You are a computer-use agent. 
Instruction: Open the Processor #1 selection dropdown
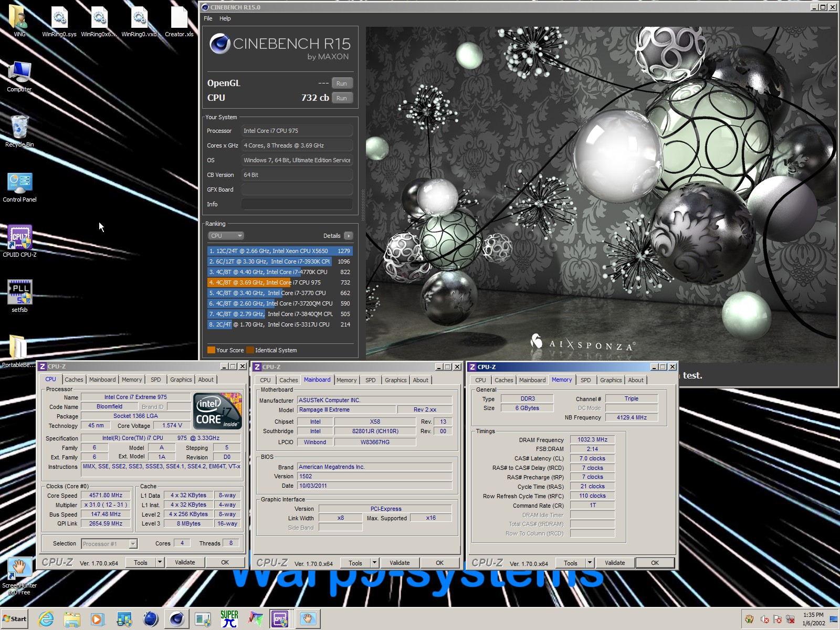click(x=110, y=544)
